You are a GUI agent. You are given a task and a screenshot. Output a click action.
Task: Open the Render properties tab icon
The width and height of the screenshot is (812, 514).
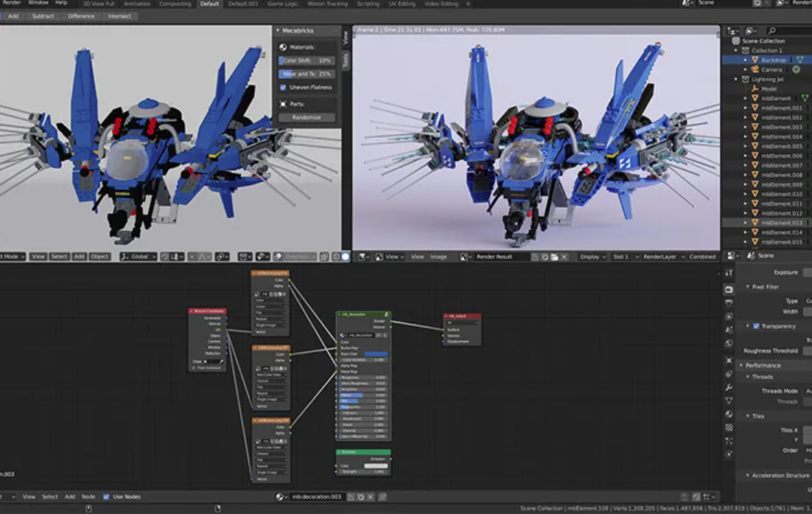[x=729, y=289]
